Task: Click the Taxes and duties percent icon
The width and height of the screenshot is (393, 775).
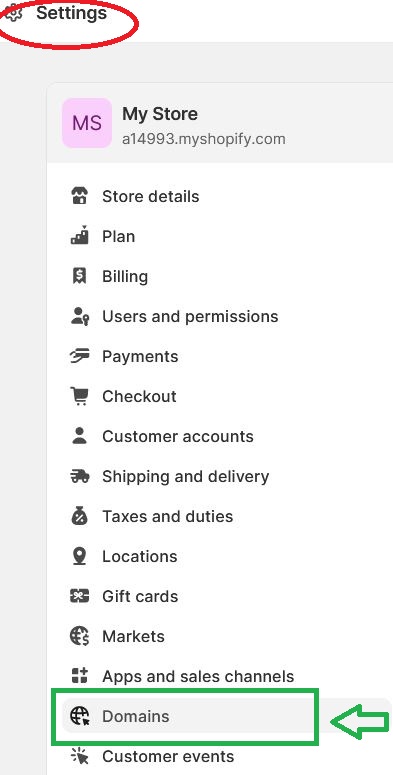Action: coord(79,517)
